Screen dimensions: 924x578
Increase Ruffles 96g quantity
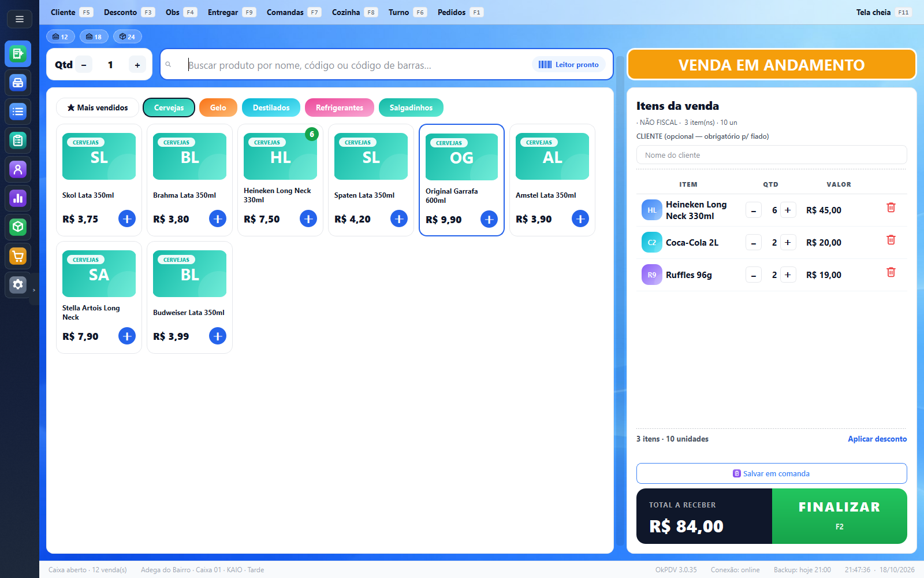pos(788,275)
